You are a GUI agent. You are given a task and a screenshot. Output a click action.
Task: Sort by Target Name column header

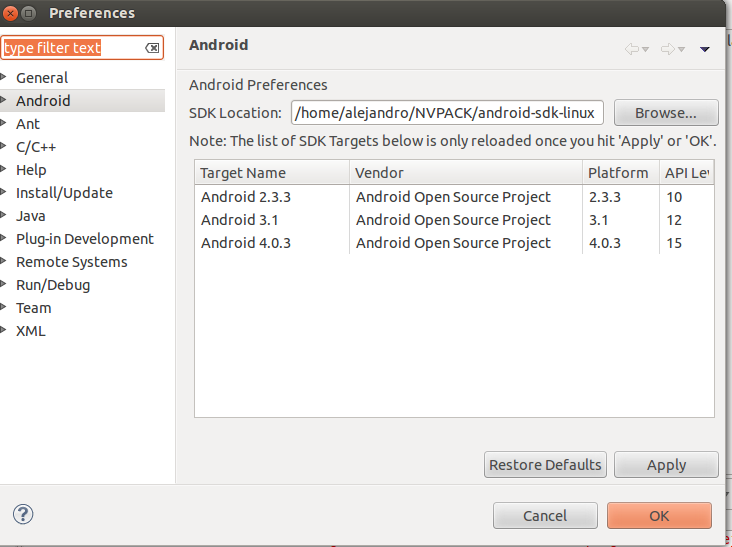tap(272, 173)
